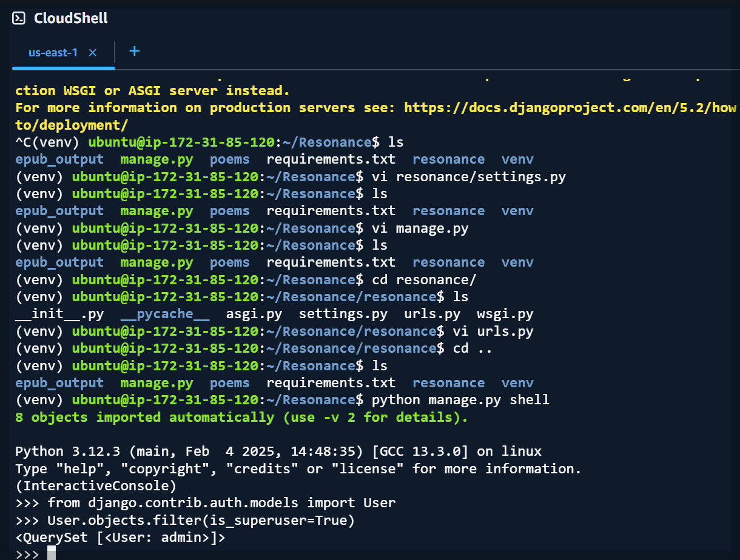Click the "cd resonance/" command

point(423,280)
